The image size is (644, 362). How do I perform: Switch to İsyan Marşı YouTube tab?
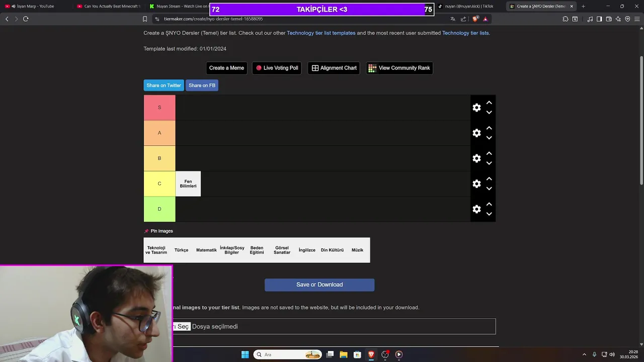[x=35, y=6]
